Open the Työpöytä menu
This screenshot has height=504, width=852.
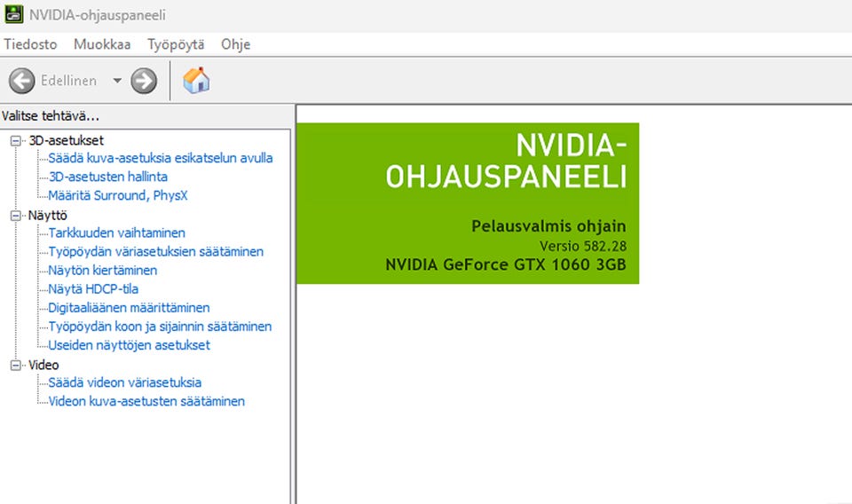click(x=176, y=44)
